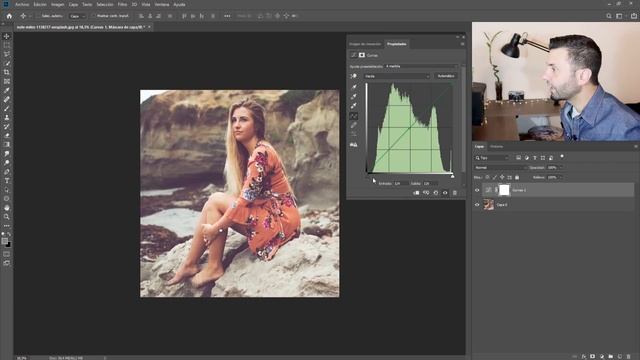Click the foreground color swatch
The image size is (640, 360).
pyautogui.click(x=5, y=241)
